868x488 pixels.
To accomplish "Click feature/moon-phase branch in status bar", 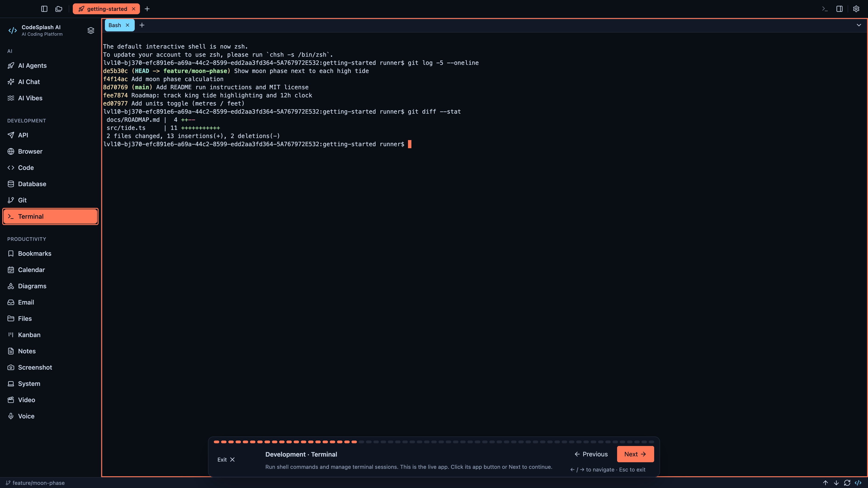I will pos(35,483).
